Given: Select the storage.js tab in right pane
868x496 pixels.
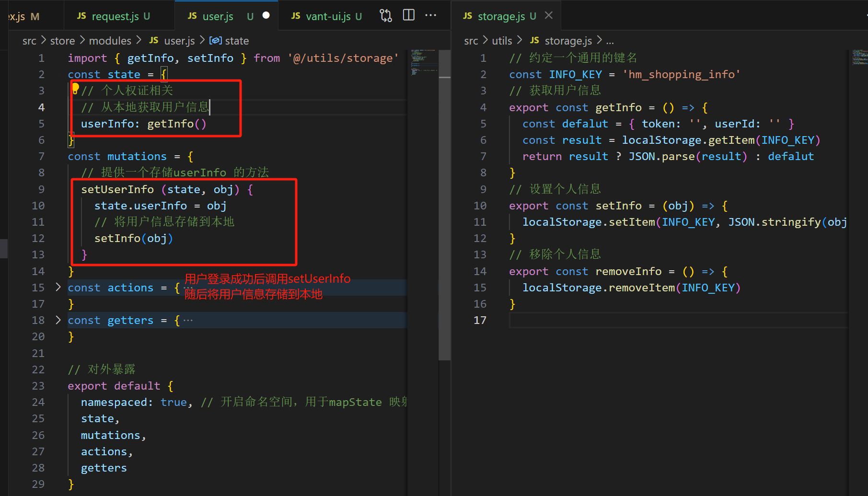Looking at the screenshot, I should tap(500, 16).
